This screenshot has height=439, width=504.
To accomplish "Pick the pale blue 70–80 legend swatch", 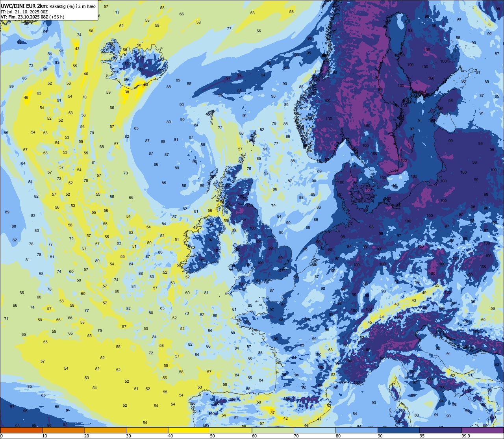I will click(x=315, y=430).
